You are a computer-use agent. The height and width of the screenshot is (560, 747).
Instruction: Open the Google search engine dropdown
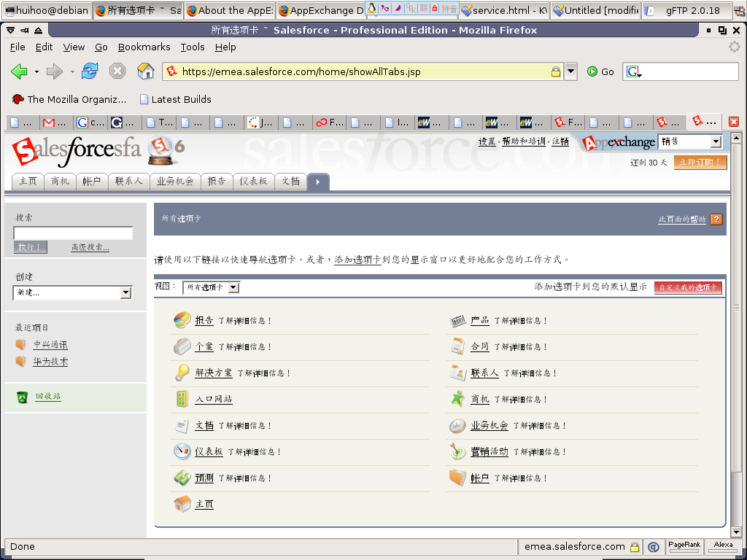point(634,72)
